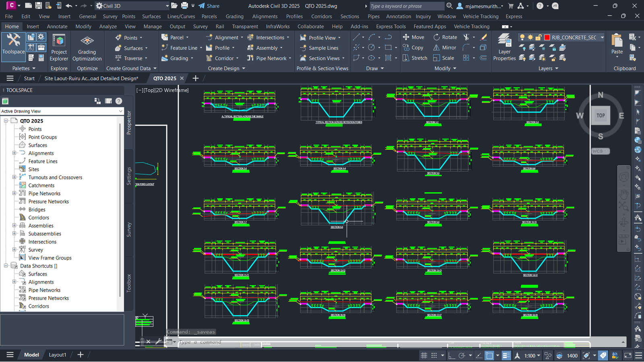Screen dimensions: 644x362
Task: Click the red layer color swatch
Action: coord(547,37)
